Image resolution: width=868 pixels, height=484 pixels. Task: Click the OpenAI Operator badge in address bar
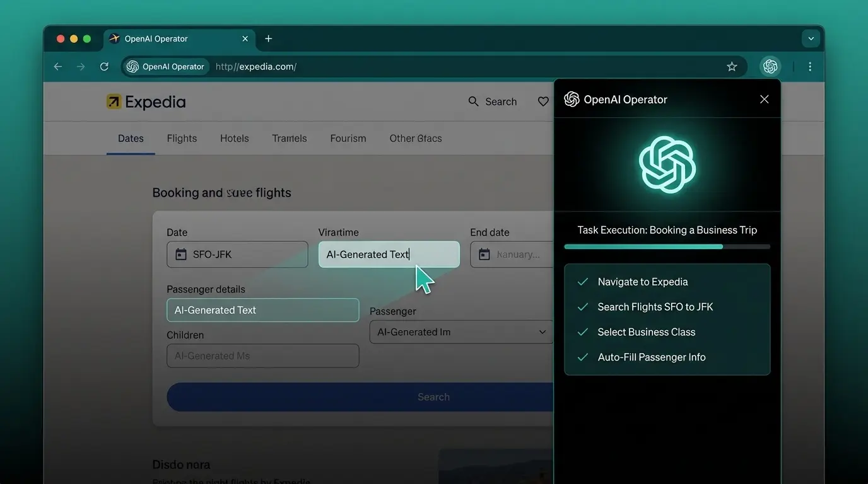(165, 66)
